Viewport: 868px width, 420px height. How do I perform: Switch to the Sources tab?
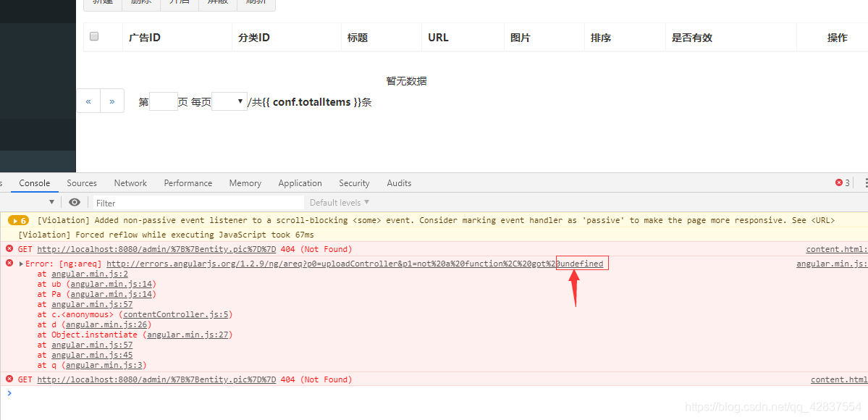tap(82, 183)
